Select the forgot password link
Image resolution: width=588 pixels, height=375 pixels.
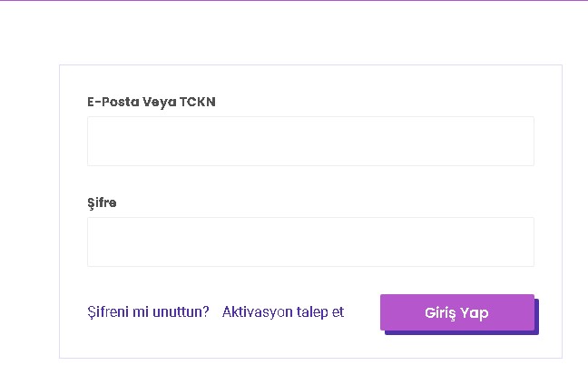pyautogui.click(x=148, y=311)
